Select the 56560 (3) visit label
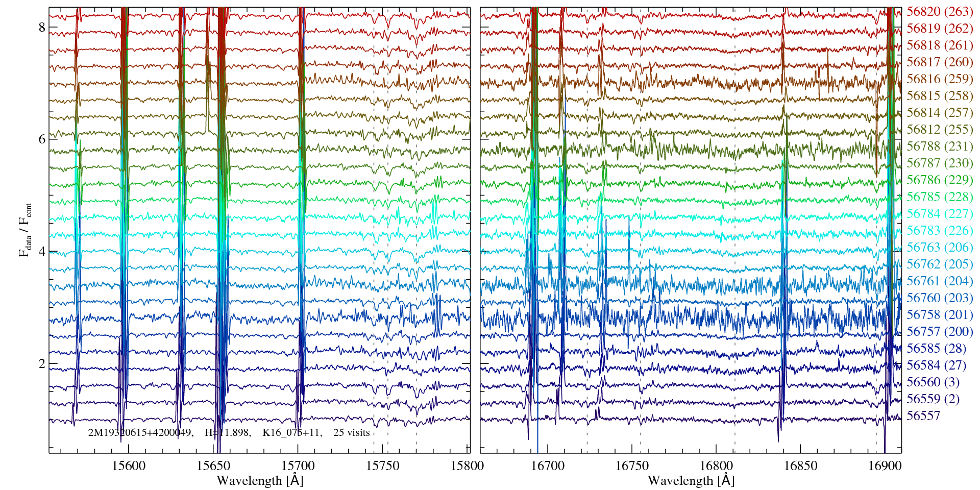 pyautogui.click(x=933, y=382)
